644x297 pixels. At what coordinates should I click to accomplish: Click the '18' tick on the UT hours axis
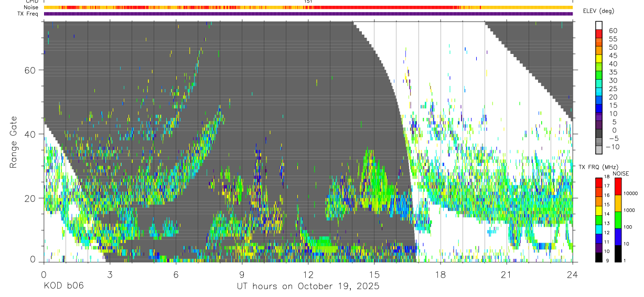click(440, 274)
